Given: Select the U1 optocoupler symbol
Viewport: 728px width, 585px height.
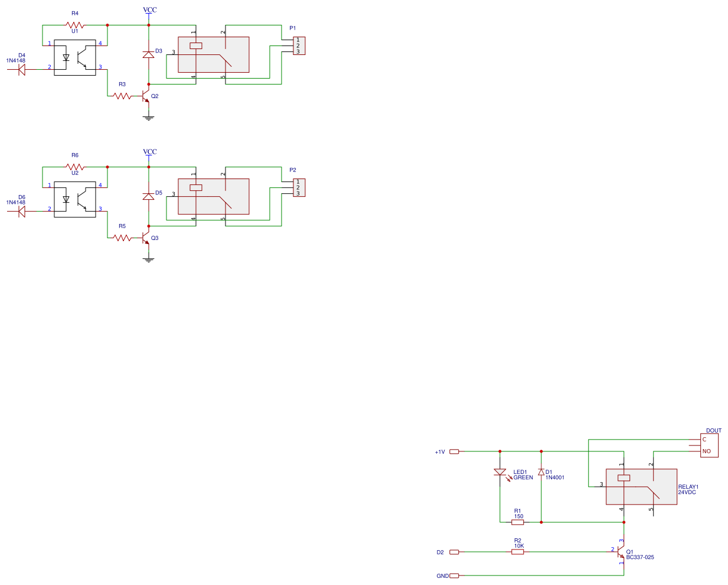Looking at the screenshot, I should click(75, 57).
